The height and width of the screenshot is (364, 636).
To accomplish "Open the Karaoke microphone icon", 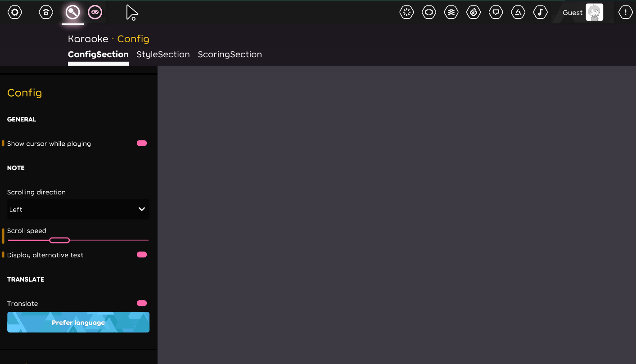I will (72, 12).
